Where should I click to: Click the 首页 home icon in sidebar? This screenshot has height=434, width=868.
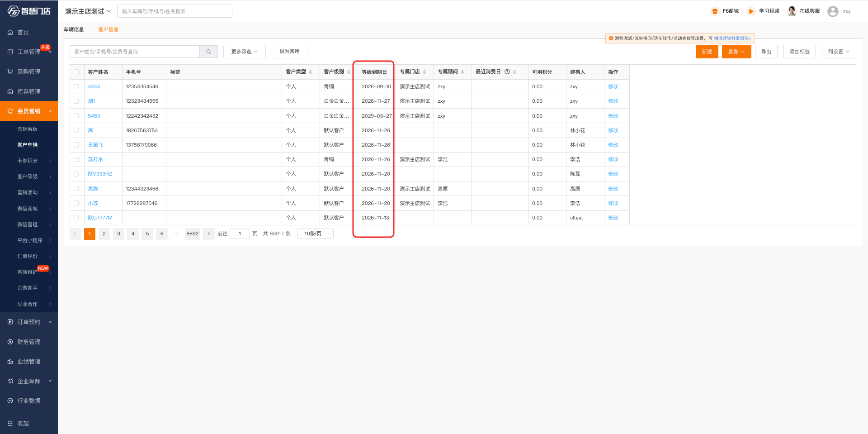pos(10,33)
